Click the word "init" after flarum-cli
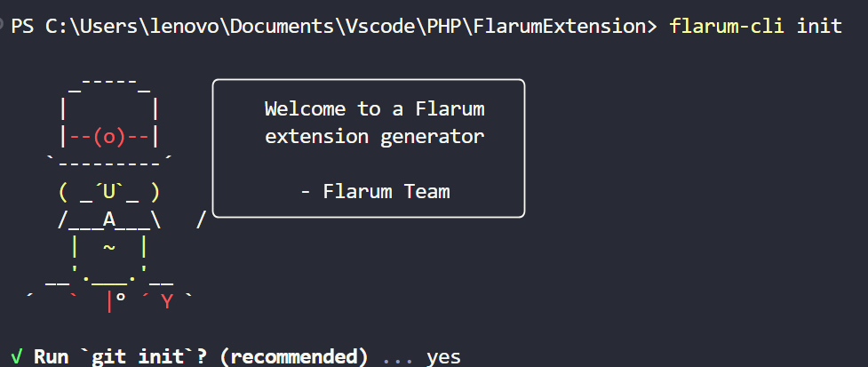Image resolution: width=868 pixels, height=367 pixels. (x=819, y=25)
